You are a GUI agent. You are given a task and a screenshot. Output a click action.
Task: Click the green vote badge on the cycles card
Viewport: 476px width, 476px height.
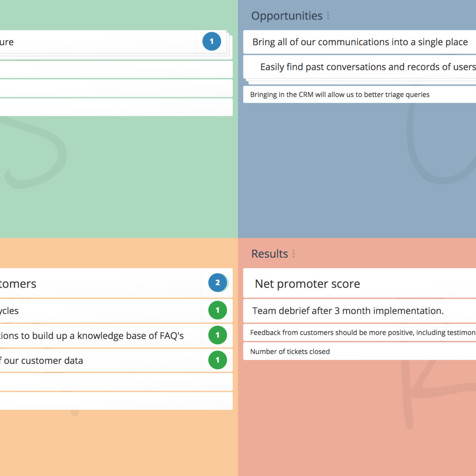217,311
